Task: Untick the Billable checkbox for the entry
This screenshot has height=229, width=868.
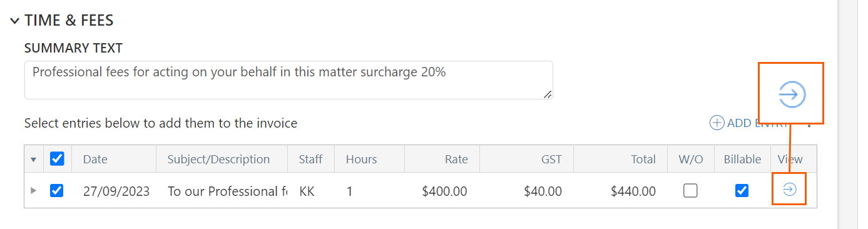Action: click(742, 190)
